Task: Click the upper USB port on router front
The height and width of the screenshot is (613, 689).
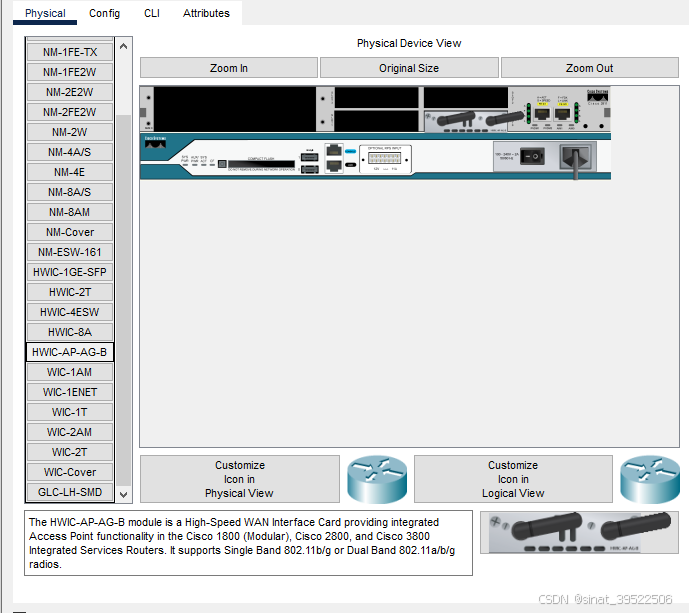Action: click(310, 157)
